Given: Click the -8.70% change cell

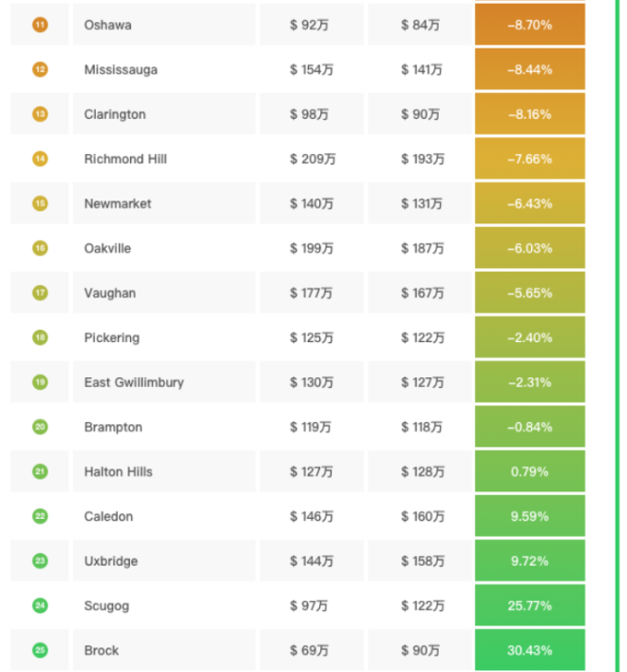Looking at the screenshot, I should coord(530,25).
